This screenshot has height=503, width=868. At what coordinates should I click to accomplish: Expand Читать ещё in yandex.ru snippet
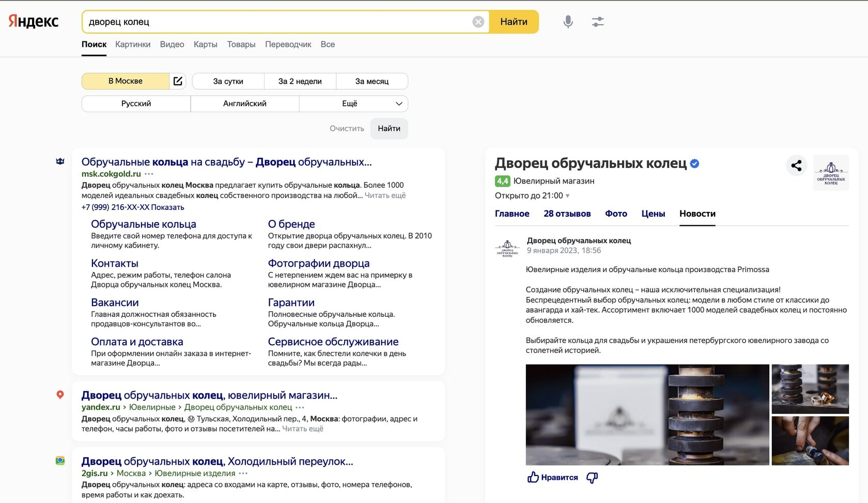point(303,429)
